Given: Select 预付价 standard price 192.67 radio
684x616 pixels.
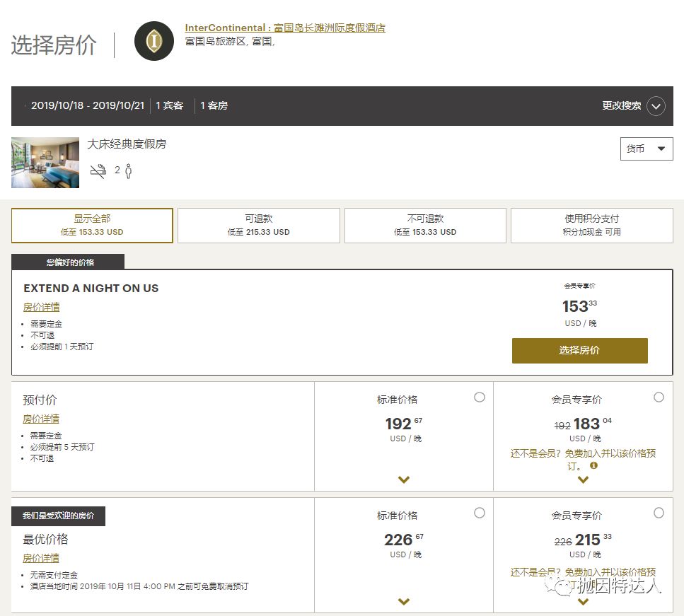Looking at the screenshot, I should click(x=480, y=397).
